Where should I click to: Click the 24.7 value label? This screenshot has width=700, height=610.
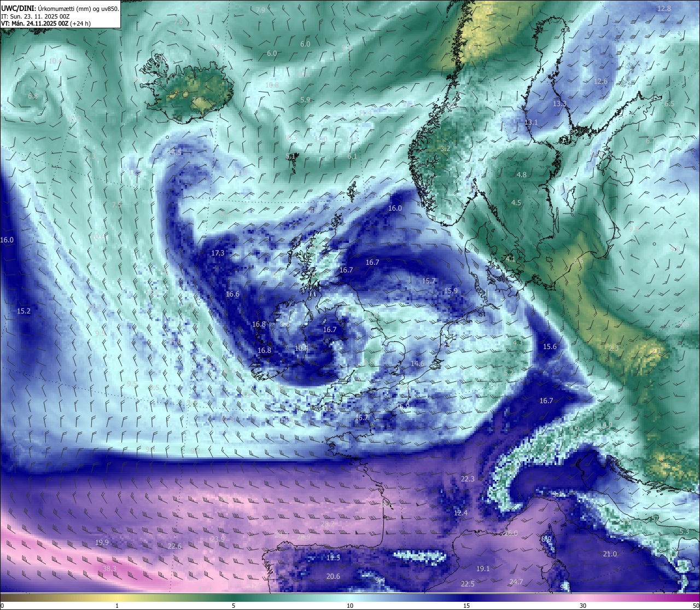point(516,582)
